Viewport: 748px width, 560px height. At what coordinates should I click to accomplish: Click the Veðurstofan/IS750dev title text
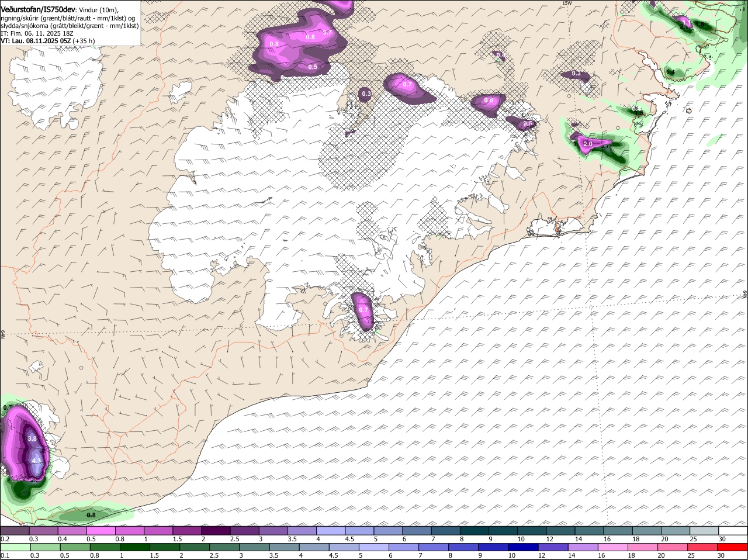click(38, 10)
